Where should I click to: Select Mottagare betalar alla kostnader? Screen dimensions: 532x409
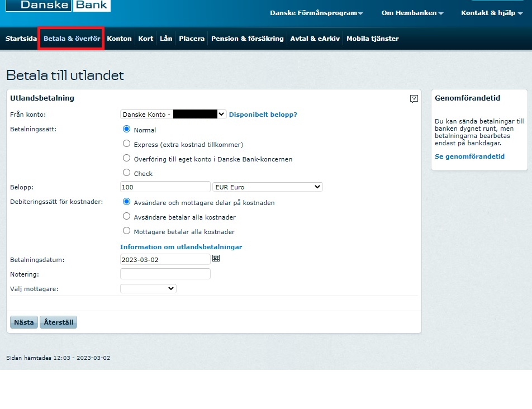(x=126, y=231)
